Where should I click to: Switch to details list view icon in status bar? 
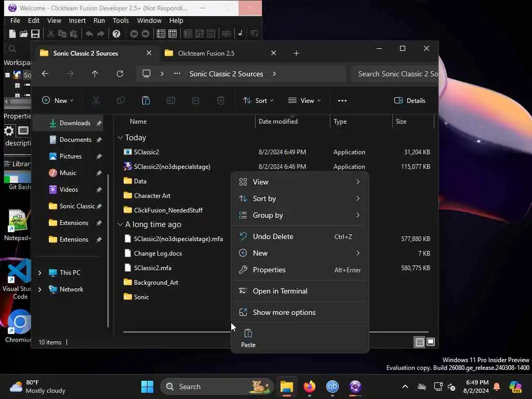pyautogui.click(x=419, y=342)
